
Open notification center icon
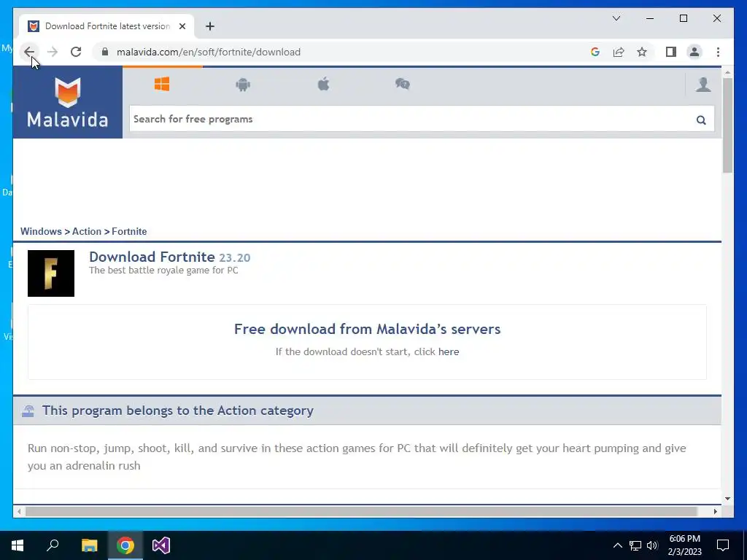(x=723, y=545)
